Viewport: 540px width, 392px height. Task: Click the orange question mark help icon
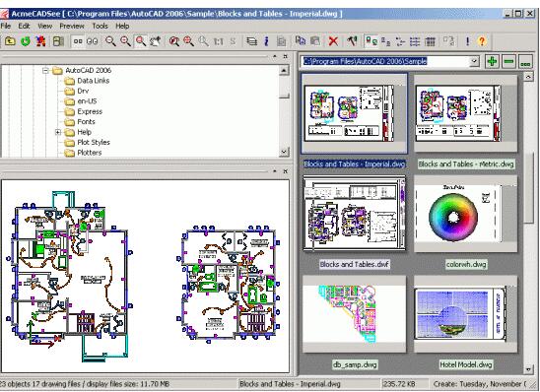pos(482,41)
